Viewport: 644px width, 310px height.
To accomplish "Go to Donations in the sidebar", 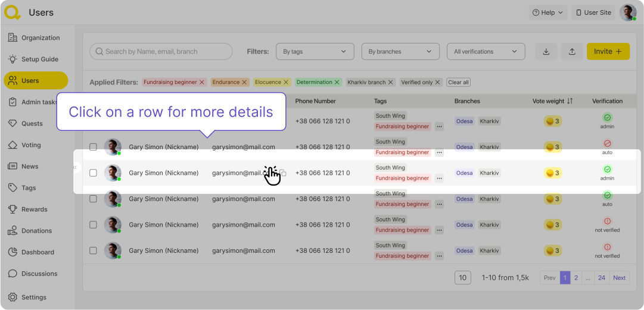I will point(36,231).
